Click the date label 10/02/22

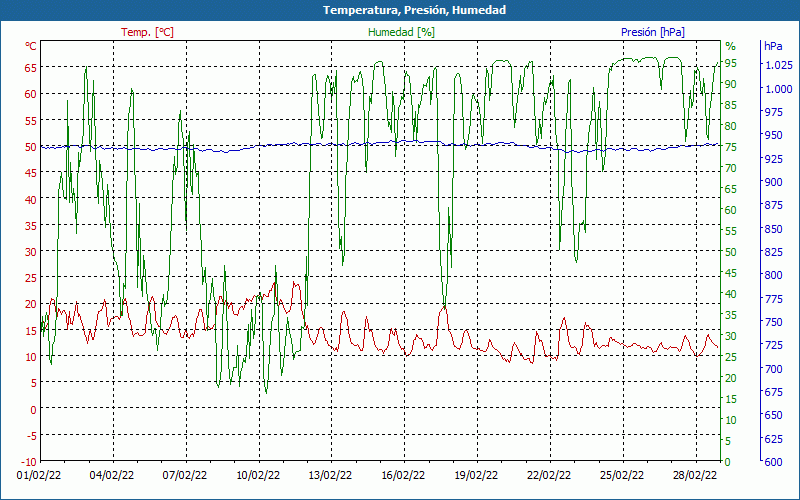tap(258, 476)
